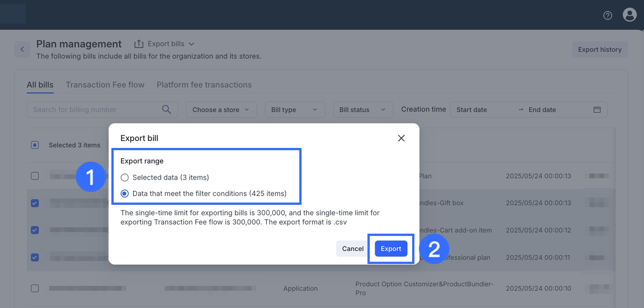Image resolution: width=644 pixels, height=308 pixels.
Task: Tick the checkbox for the Plan bill at 00:00:13
Action: pyautogui.click(x=35, y=176)
